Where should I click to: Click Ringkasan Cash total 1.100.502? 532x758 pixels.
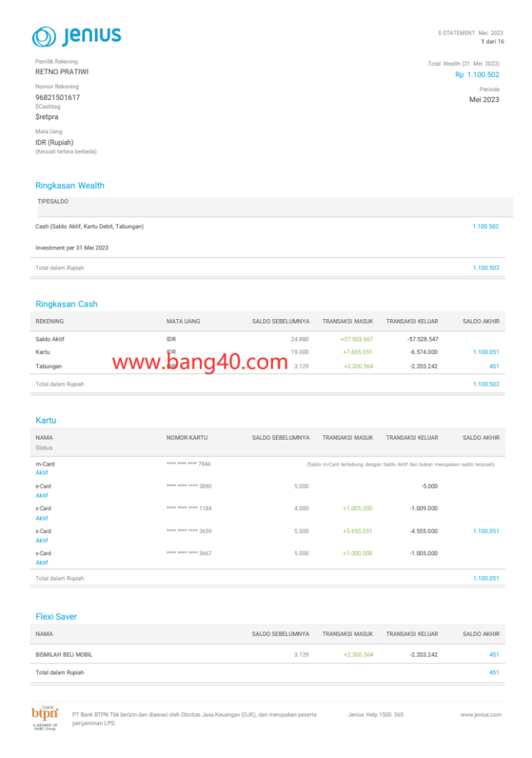[486, 384]
